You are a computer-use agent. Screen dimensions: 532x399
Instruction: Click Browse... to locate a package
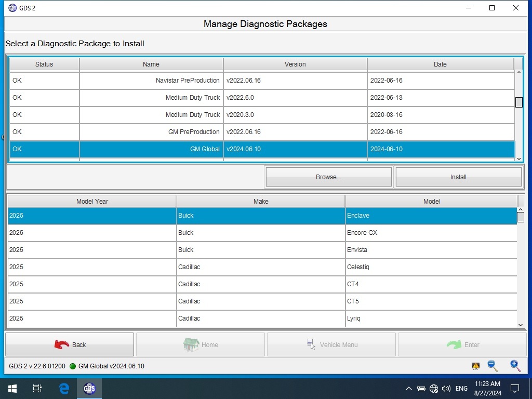point(328,177)
